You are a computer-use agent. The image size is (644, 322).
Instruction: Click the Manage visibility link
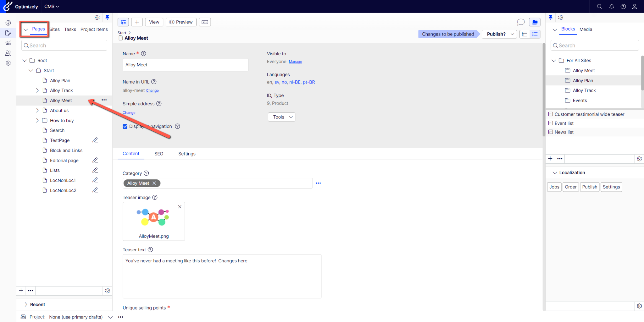(295, 62)
